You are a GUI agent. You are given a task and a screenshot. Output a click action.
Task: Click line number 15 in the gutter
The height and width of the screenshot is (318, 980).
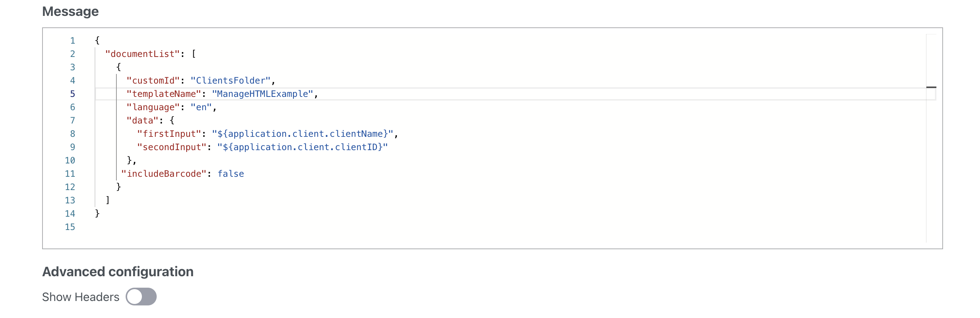[x=70, y=227]
